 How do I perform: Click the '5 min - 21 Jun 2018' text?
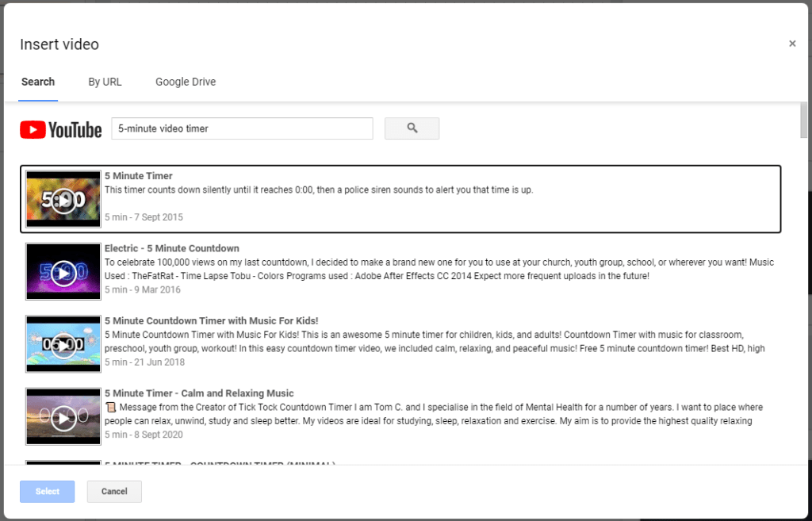pyautogui.click(x=144, y=362)
